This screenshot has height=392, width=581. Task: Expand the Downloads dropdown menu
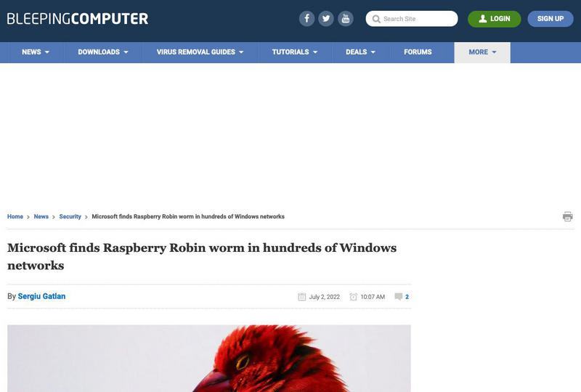pyautogui.click(x=103, y=52)
